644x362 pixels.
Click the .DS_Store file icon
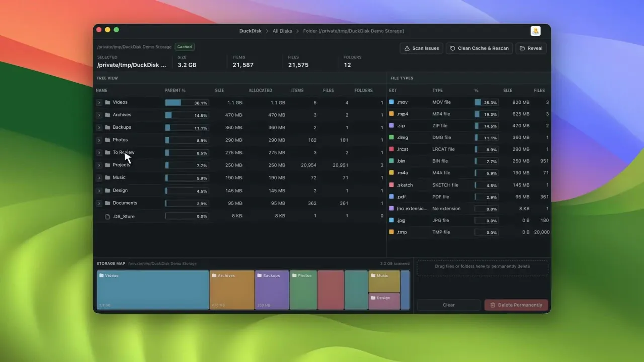[108, 216]
